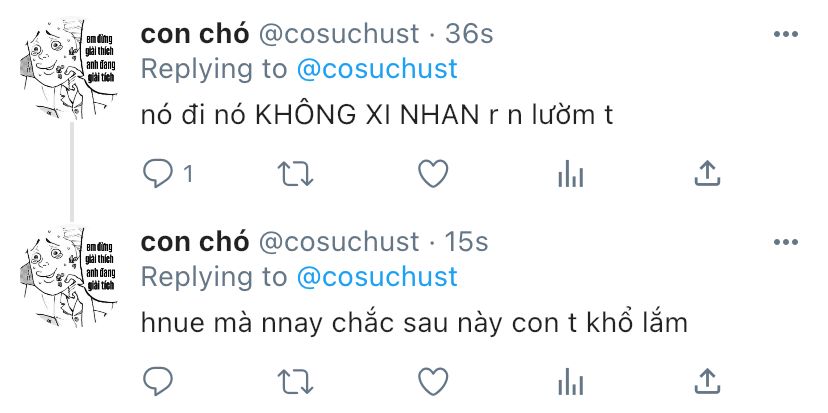
Task: View analytics of the 36s tweet
Action: [x=570, y=175]
